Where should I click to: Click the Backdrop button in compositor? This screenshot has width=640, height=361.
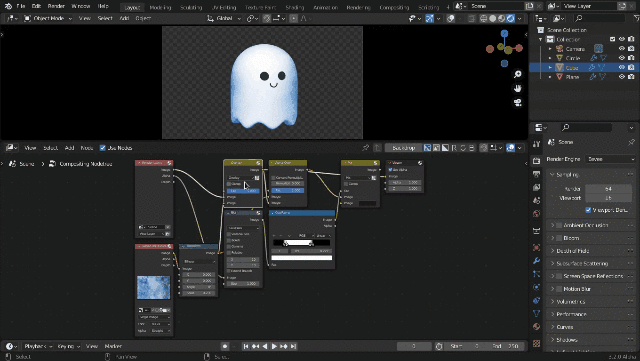coord(403,148)
